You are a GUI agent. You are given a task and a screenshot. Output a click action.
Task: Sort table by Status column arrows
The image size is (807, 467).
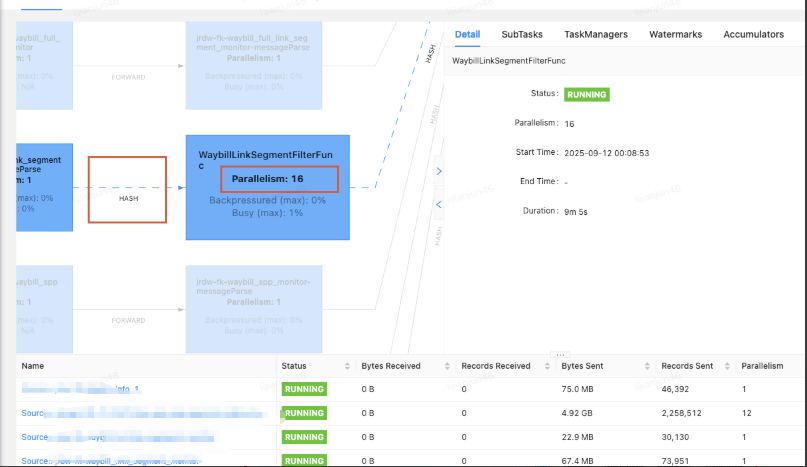[x=347, y=366]
